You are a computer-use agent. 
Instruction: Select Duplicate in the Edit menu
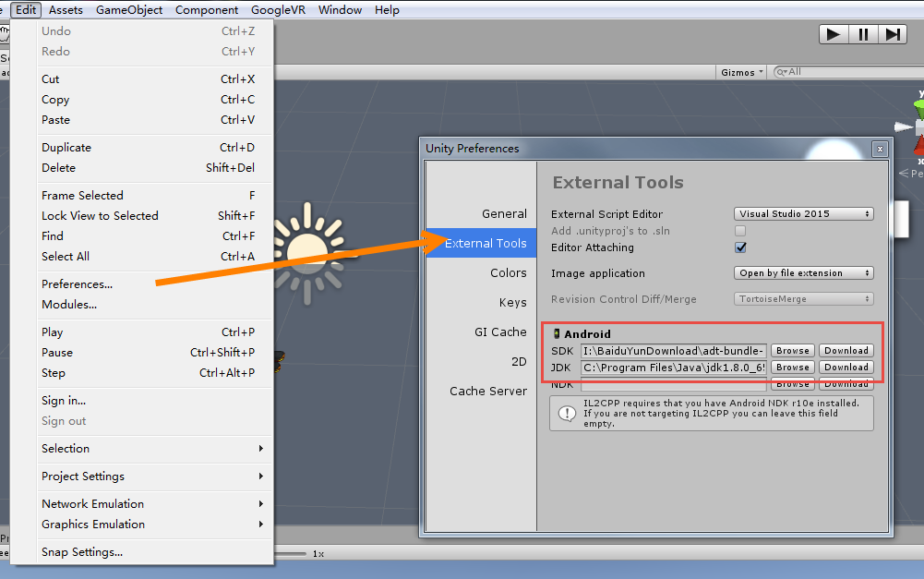tap(156, 148)
